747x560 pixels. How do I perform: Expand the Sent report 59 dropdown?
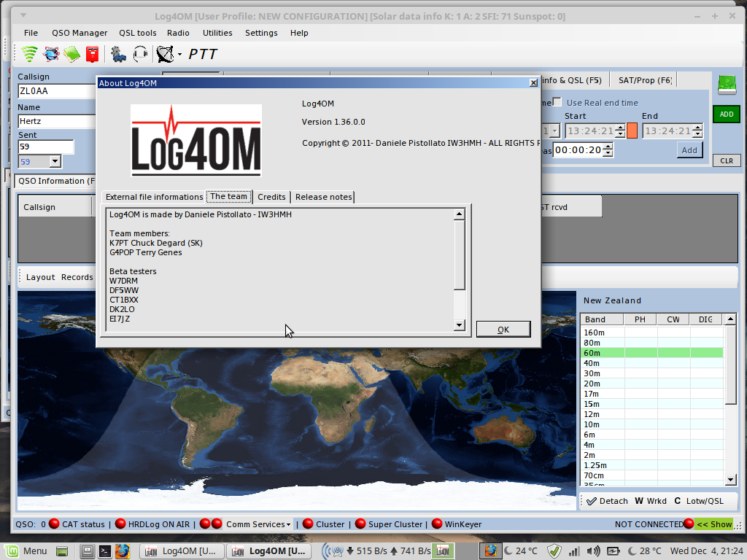pyautogui.click(x=54, y=160)
